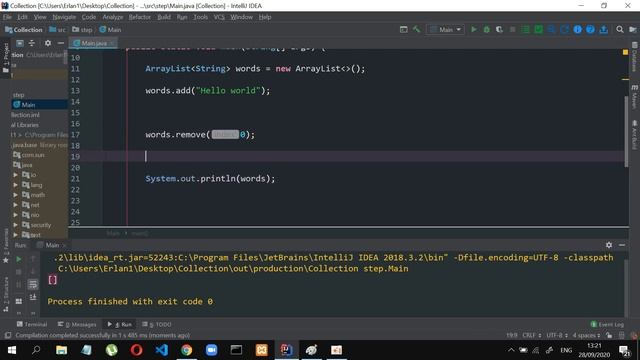
Task: Switch to the Main.java editor tab
Action: pyautogui.click(x=93, y=43)
